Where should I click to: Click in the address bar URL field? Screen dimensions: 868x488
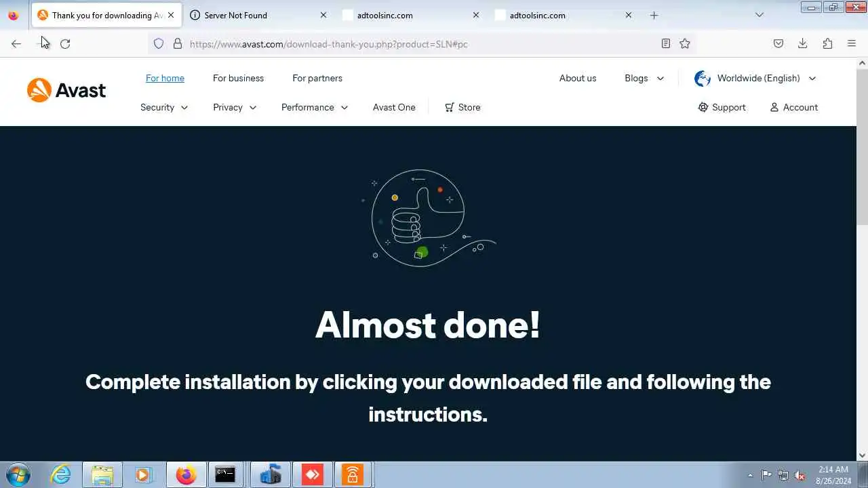pos(420,43)
